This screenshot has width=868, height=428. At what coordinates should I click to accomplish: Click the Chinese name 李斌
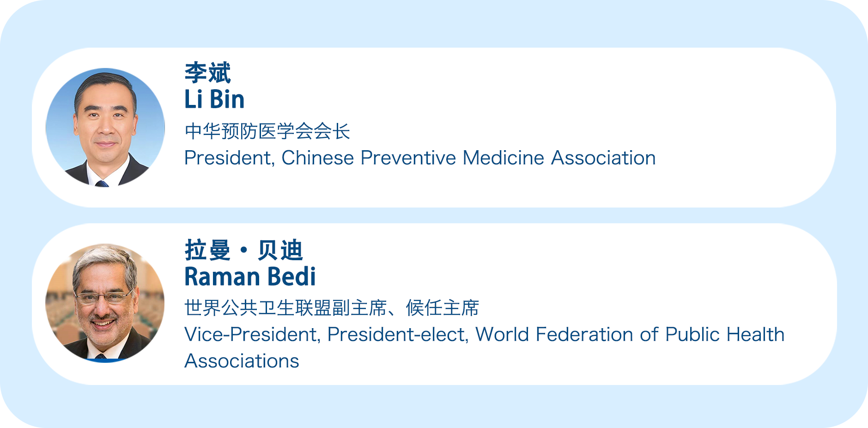[x=207, y=73]
